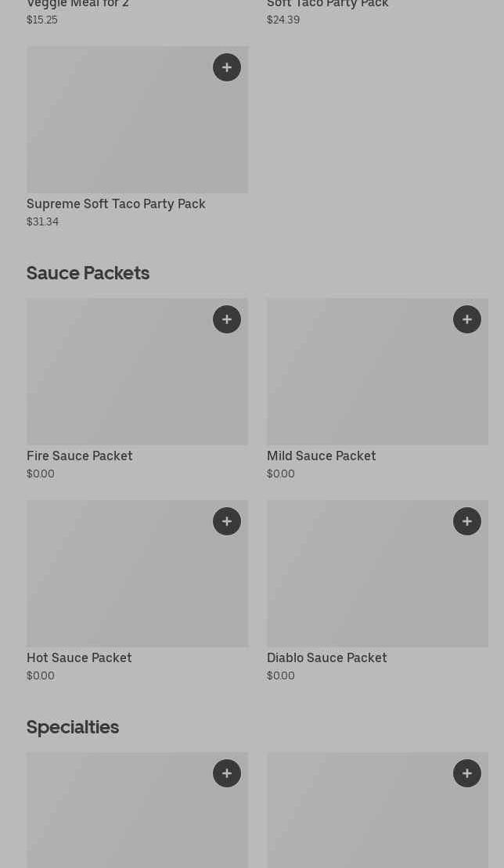
Task: Click the Supreme Soft Taco Party Pack title
Action: [x=116, y=203]
